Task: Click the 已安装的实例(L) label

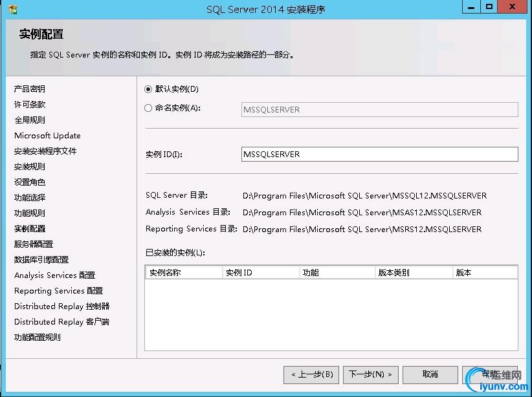Action: click(175, 253)
